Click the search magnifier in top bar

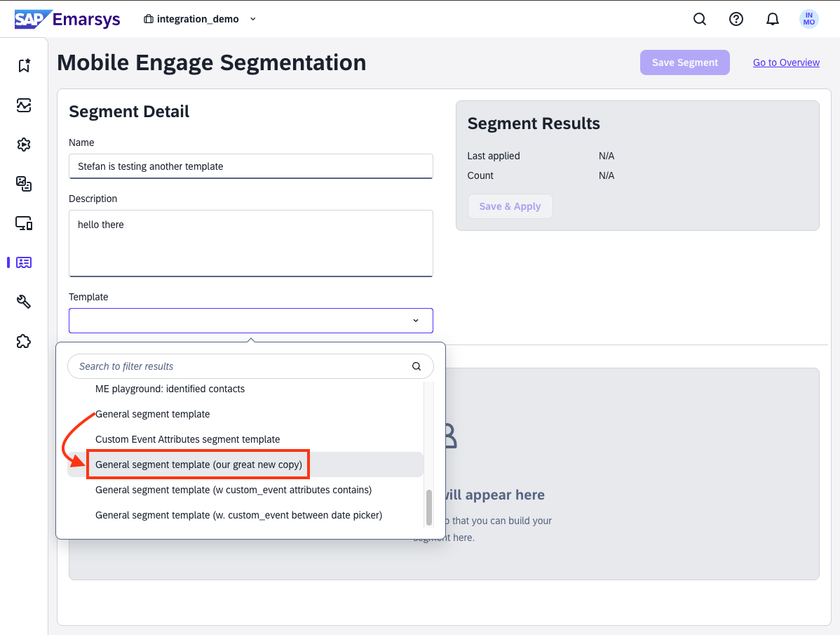(x=699, y=19)
